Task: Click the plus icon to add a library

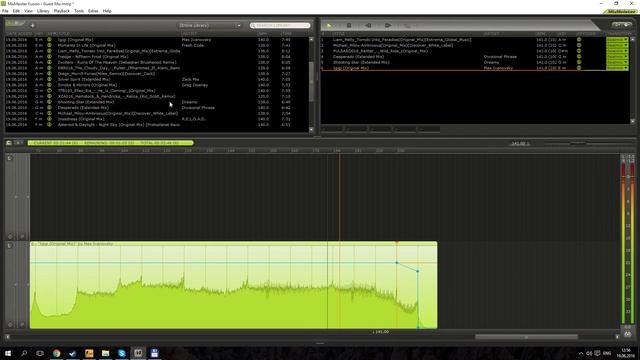Action: (33, 25)
